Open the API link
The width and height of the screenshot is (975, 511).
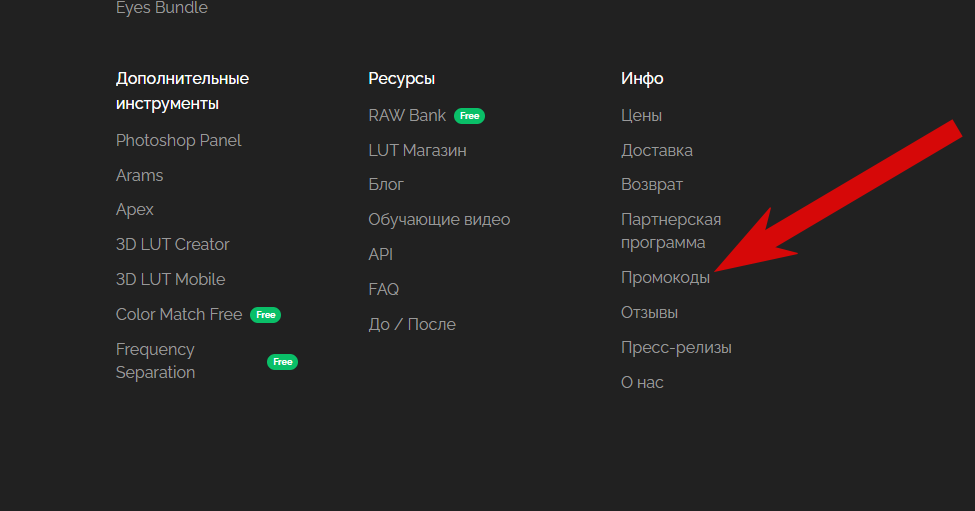pyautogui.click(x=380, y=255)
